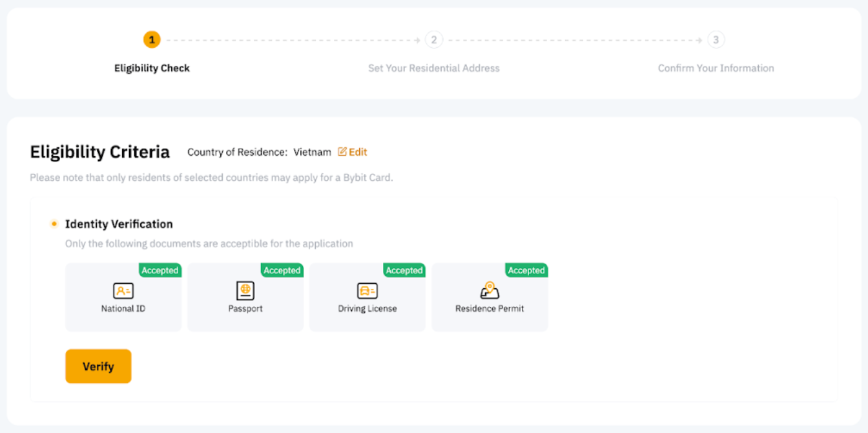
Task: Click the Passport document icon
Action: [x=245, y=291]
